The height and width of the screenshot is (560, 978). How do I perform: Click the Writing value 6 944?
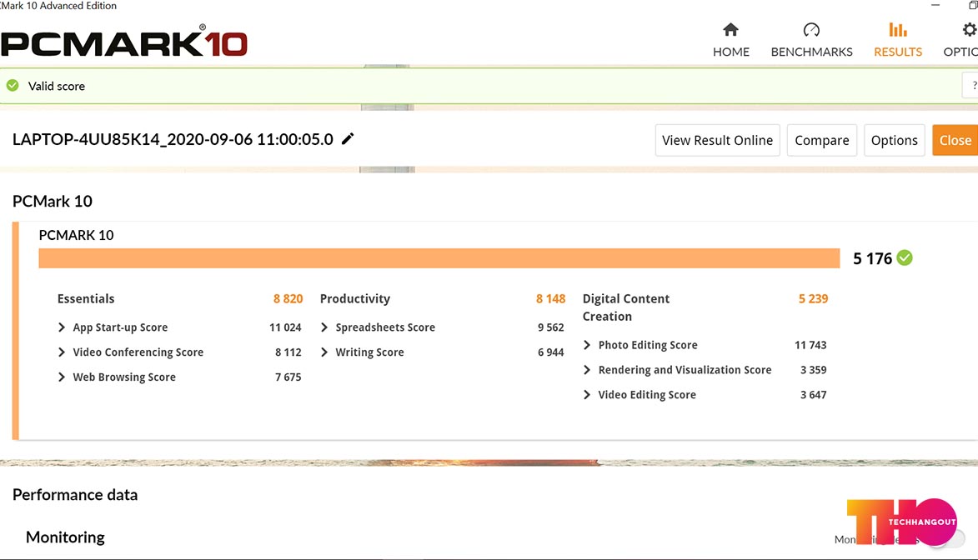point(551,352)
